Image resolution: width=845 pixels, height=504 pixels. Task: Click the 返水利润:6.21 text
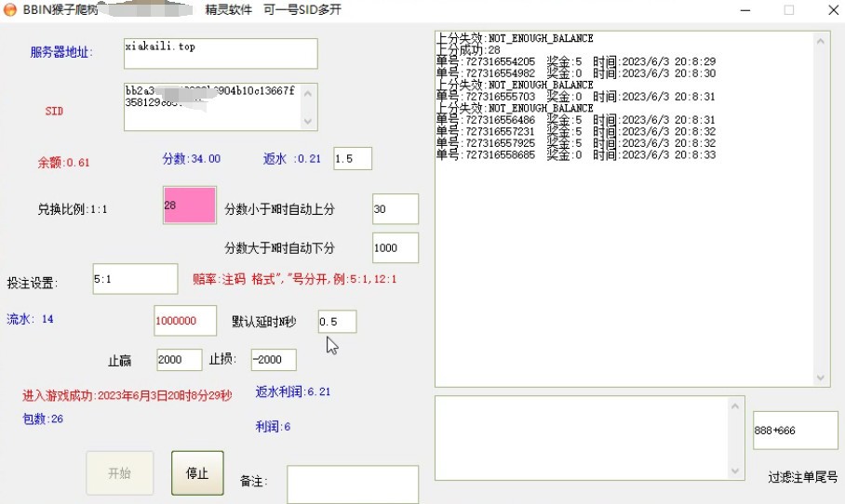tap(292, 392)
